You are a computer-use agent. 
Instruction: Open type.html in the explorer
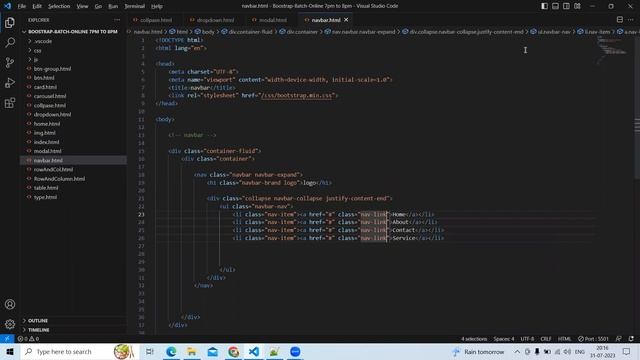click(x=45, y=197)
